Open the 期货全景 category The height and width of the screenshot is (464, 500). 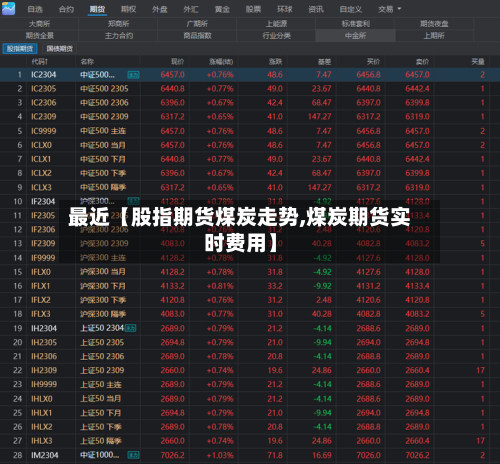click(39, 36)
